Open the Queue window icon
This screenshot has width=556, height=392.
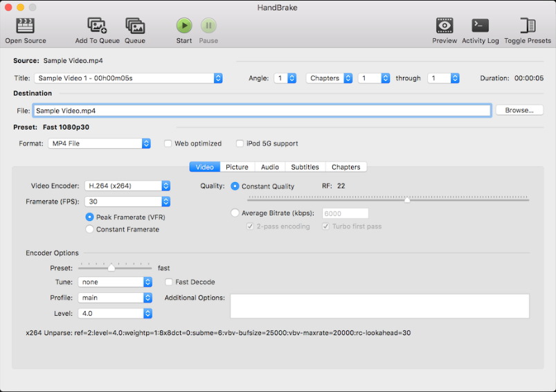(x=135, y=26)
